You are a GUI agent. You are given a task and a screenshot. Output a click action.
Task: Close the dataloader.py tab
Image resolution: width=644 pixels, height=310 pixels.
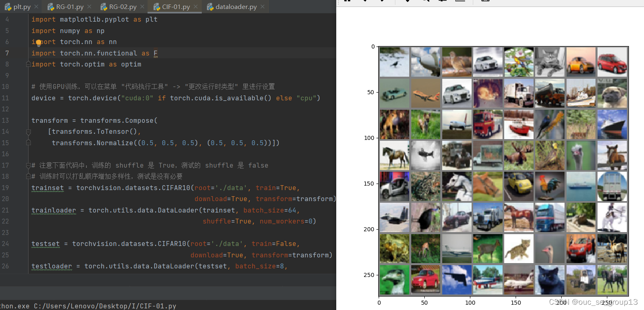262,7
